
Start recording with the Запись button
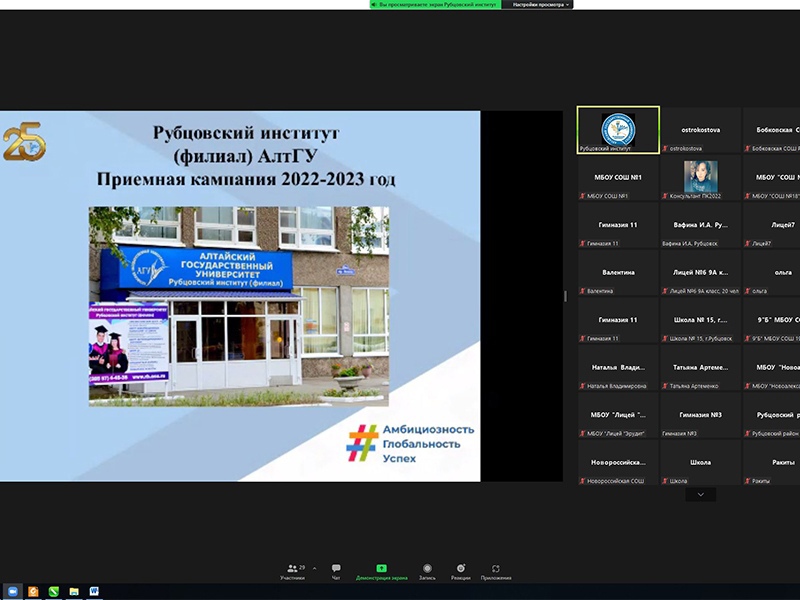coord(427,571)
